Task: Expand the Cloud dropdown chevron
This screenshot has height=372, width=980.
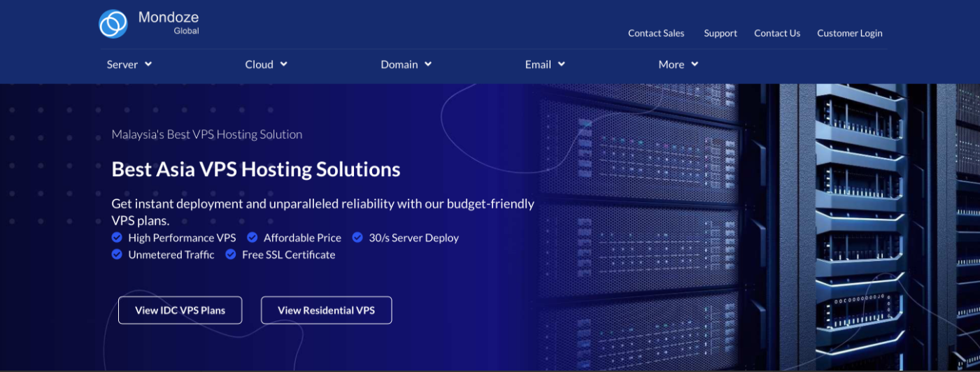Action: click(x=284, y=64)
